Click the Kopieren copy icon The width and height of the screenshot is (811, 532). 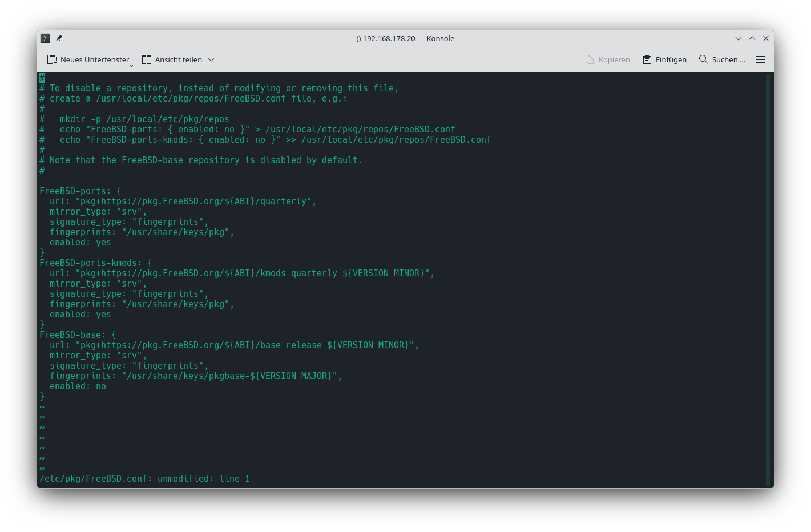pos(590,59)
